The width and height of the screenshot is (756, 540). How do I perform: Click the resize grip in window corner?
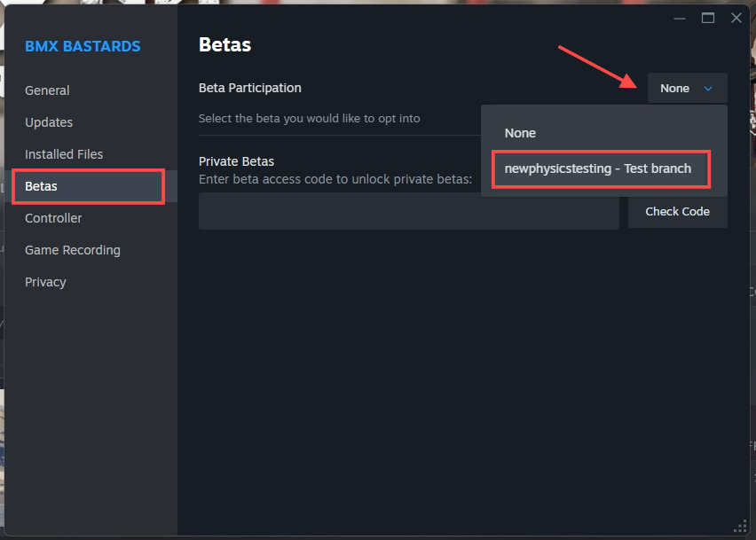pos(740,526)
